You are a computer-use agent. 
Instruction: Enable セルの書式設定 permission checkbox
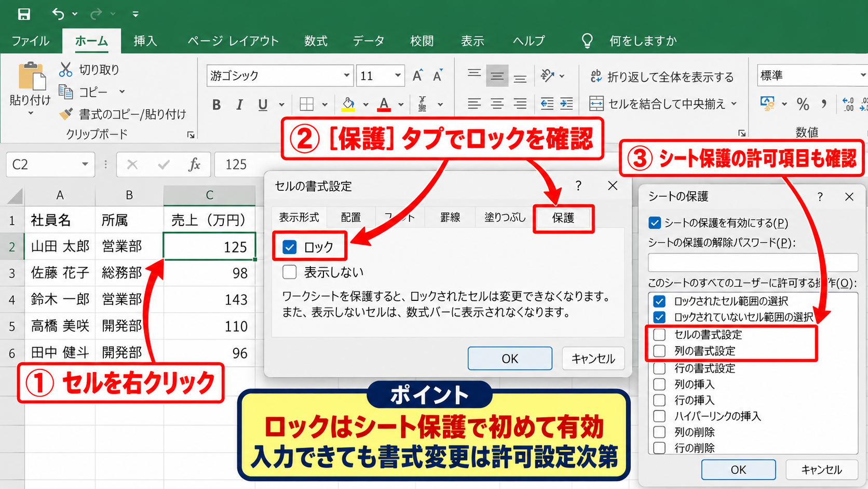tap(659, 334)
